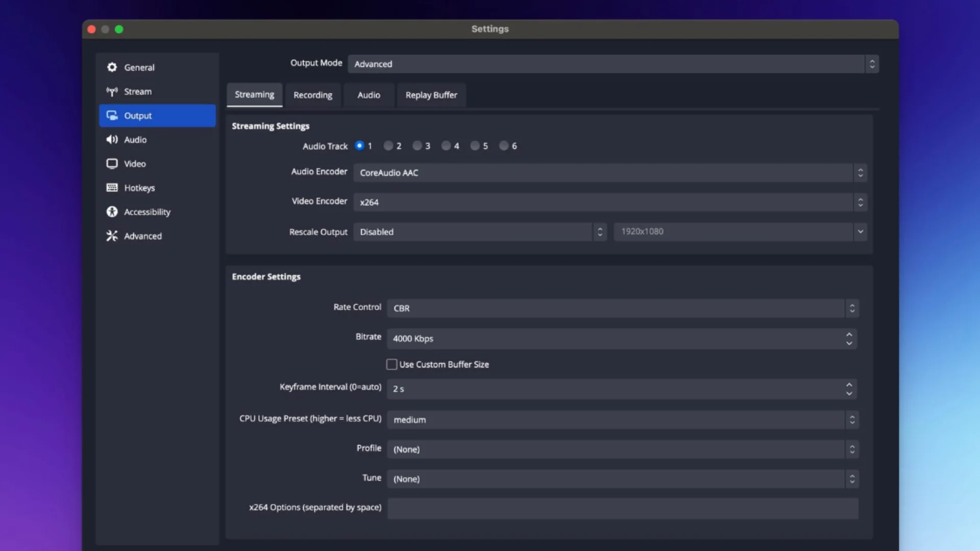Switch to the Audio output tab
The width and height of the screenshot is (980, 551).
(369, 95)
